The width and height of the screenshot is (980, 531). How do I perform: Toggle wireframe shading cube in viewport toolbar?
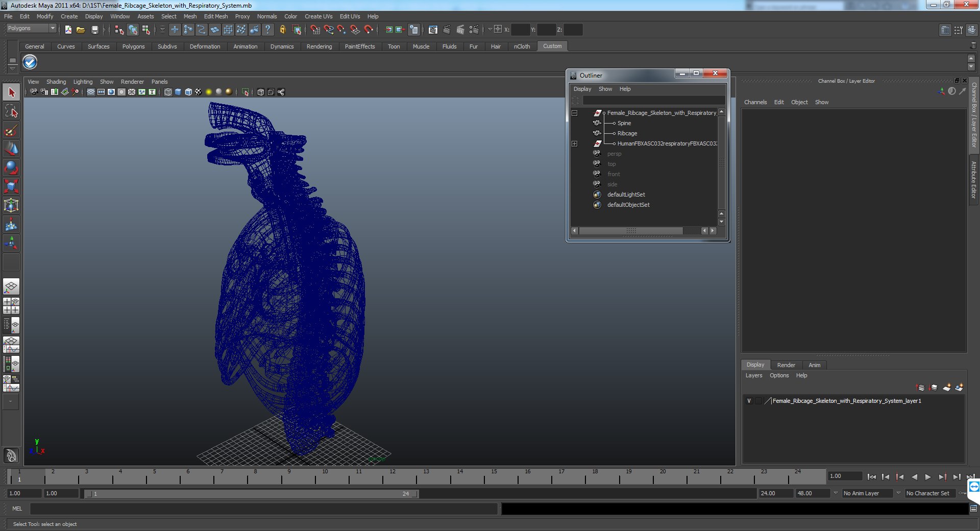(x=168, y=92)
